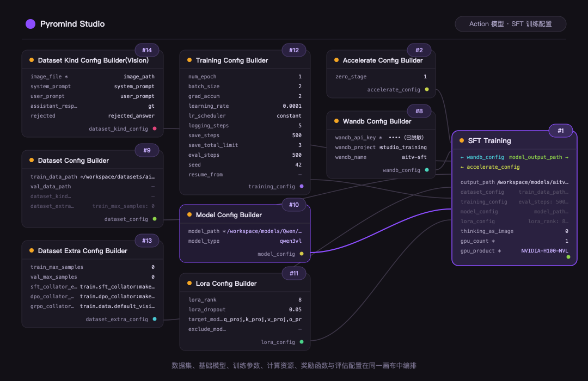Click the yellow accelerate_config output port
Screen dimensions: 588x381
coord(427,89)
